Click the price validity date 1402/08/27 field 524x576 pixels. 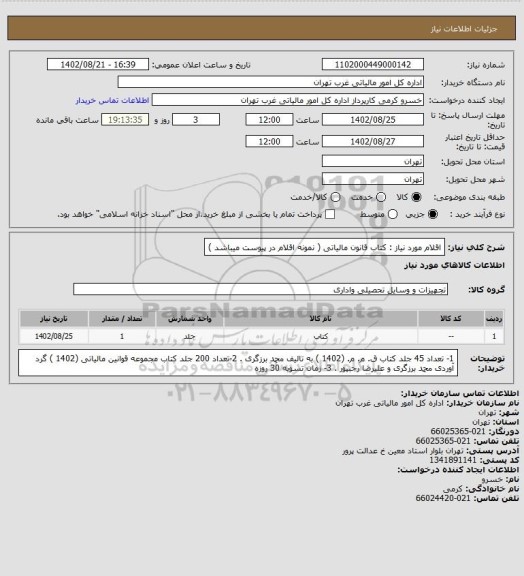pos(373,141)
